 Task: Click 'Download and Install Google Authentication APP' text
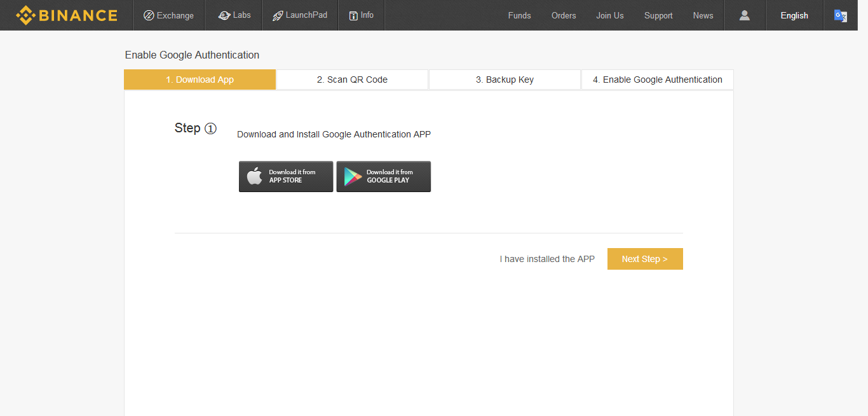click(334, 134)
